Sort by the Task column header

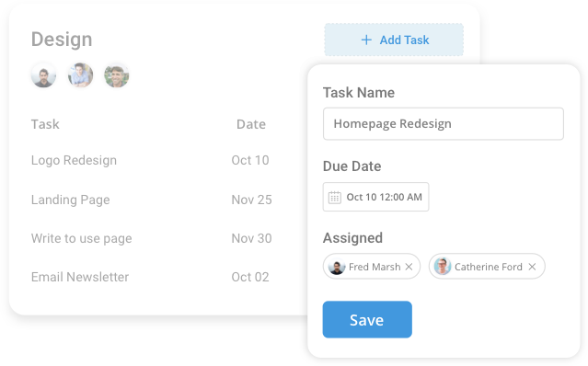(x=45, y=124)
